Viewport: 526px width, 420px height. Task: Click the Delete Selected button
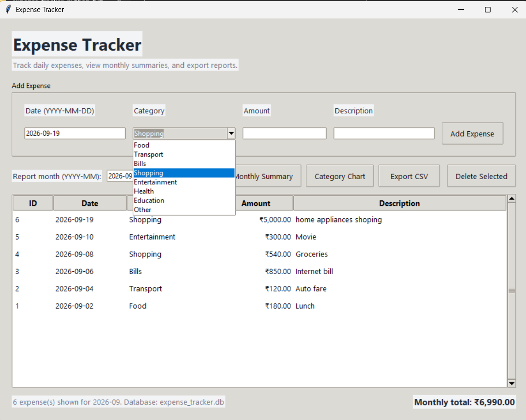[481, 176]
